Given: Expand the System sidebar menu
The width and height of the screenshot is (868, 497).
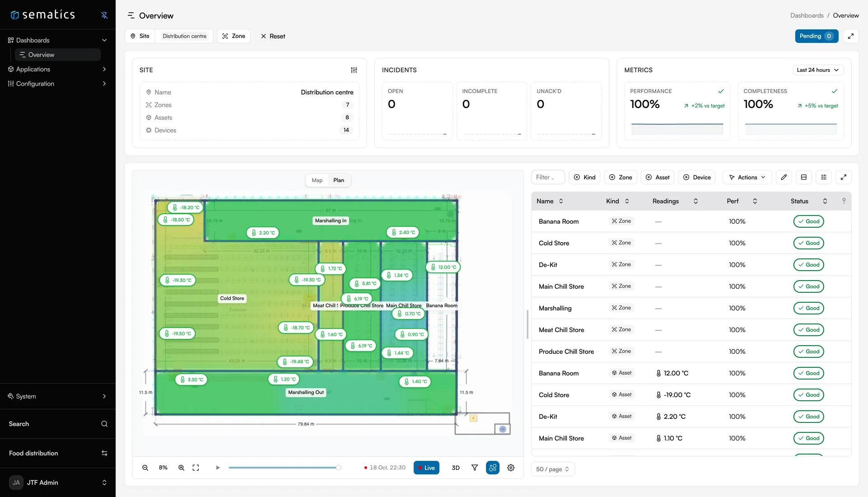Looking at the screenshot, I should [x=57, y=396].
